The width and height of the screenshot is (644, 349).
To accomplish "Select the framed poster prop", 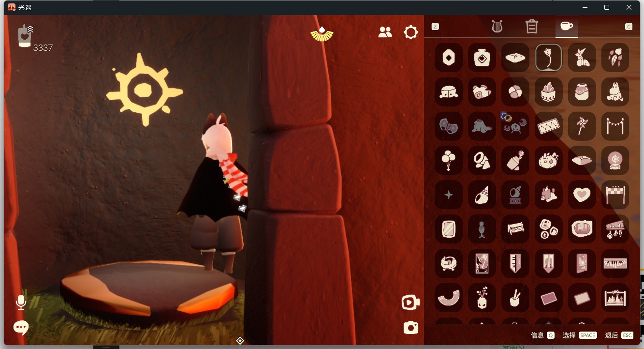I will 482,263.
